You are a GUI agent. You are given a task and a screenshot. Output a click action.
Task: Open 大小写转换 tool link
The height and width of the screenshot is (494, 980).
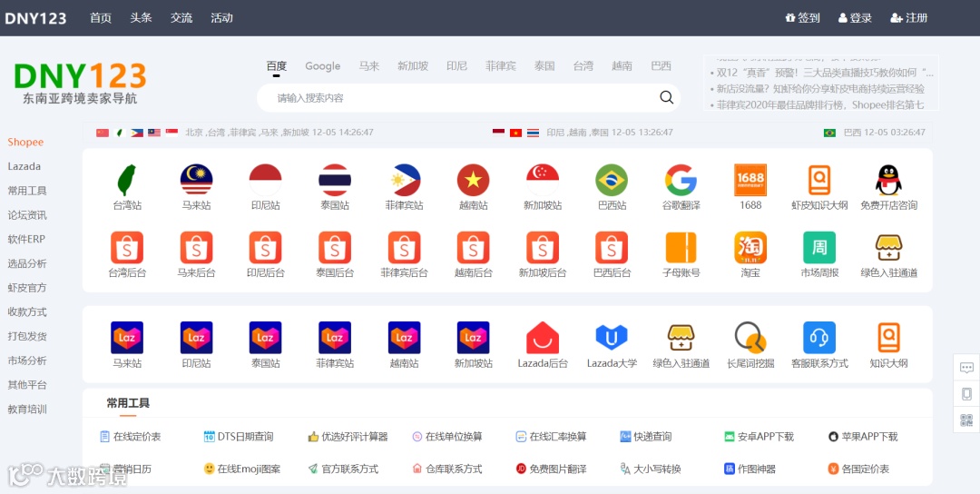coord(651,469)
